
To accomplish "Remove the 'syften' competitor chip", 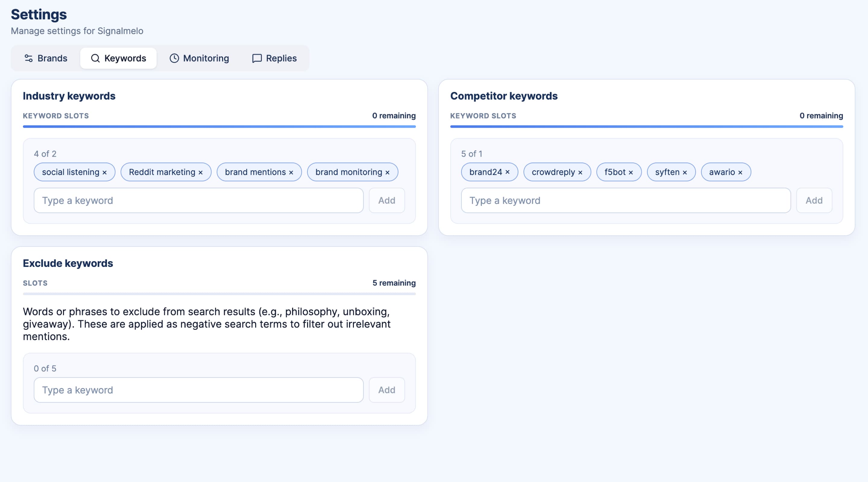I will click(x=685, y=172).
